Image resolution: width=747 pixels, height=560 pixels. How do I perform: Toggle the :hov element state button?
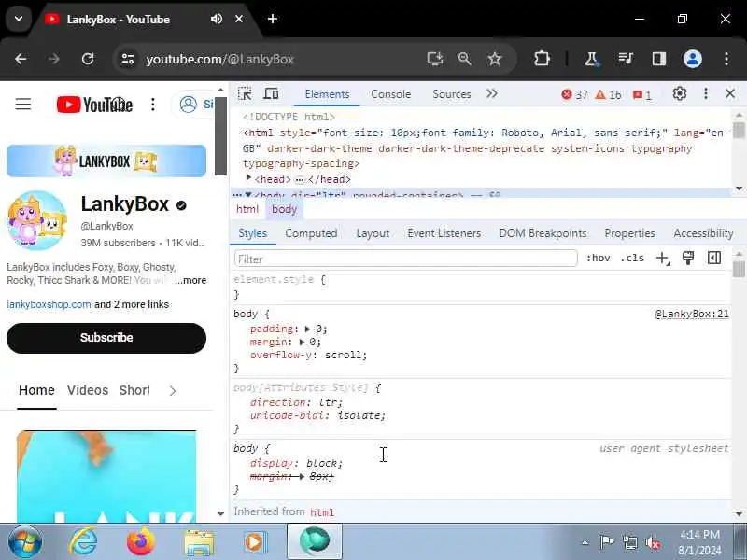click(x=598, y=259)
